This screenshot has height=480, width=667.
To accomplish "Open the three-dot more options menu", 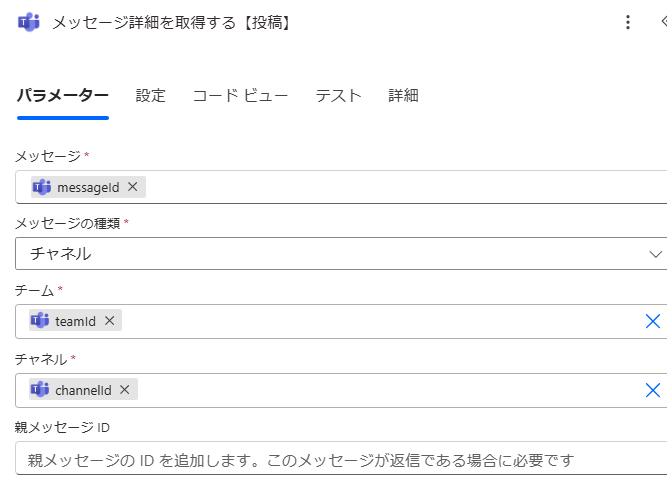I will (628, 23).
